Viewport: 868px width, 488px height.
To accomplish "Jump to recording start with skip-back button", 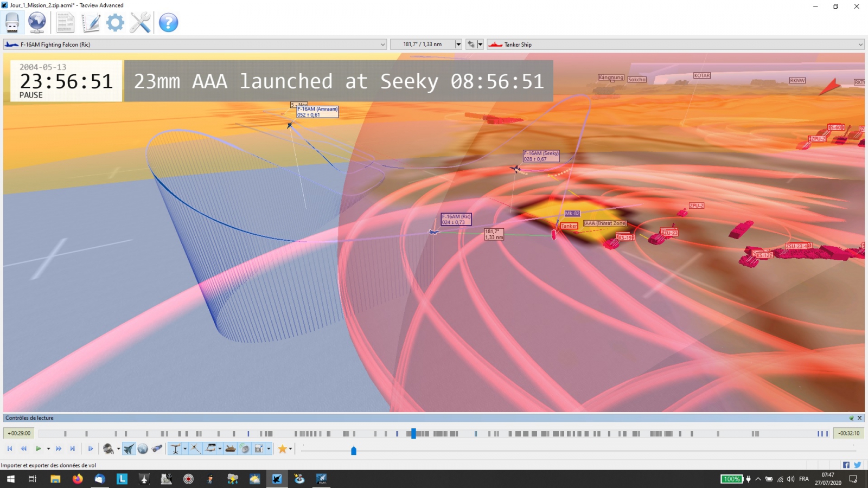I will point(10,448).
